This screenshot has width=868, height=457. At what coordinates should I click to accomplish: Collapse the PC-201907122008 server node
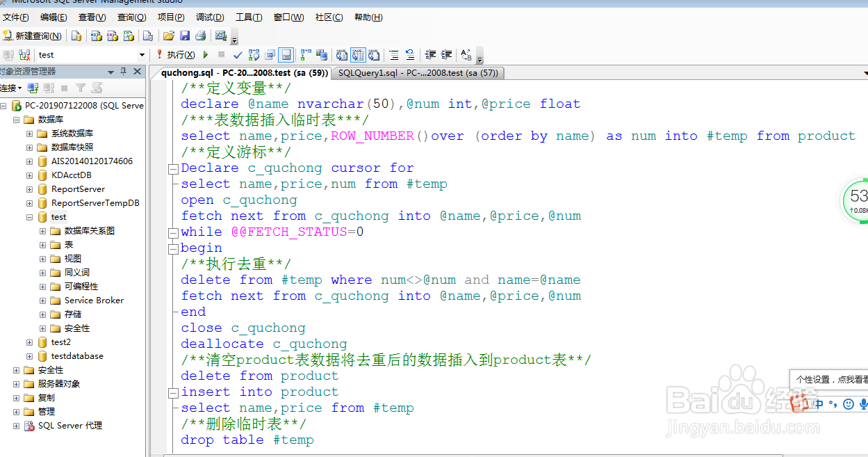[3, 106]
